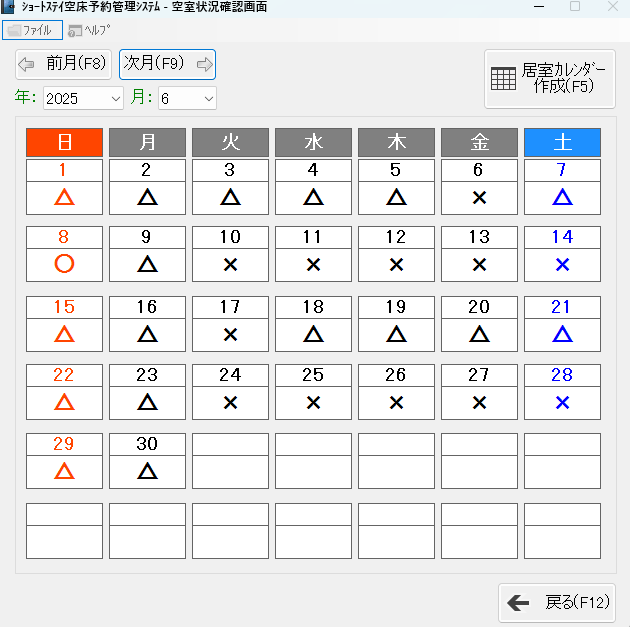Click the triangle symbol under day 16

pos(147,334)
